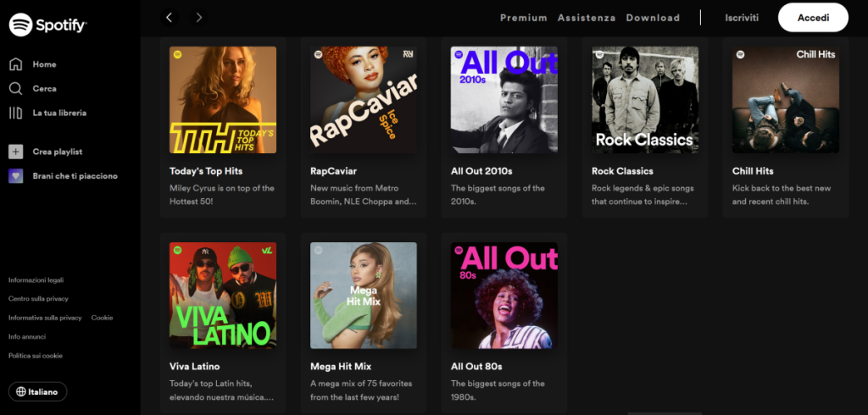868x415 pixels.
Task: Open the Assistenza link
Action: [587, 18]
